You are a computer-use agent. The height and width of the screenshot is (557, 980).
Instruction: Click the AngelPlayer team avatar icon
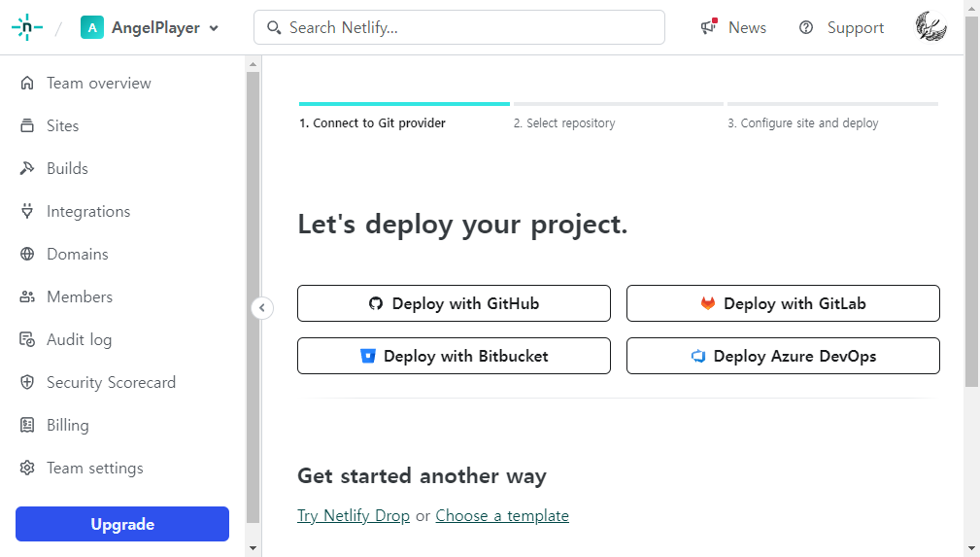(92, 27)
